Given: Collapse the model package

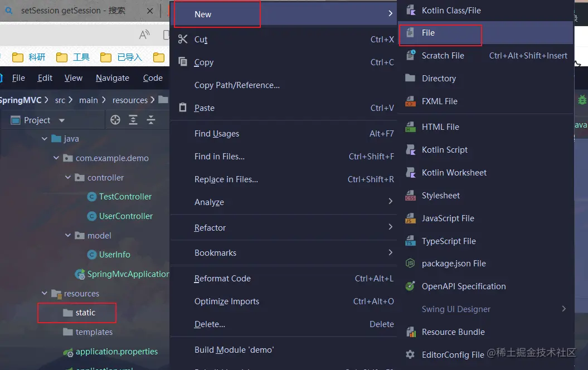Looking at the screenshot, I should (68, 235).
